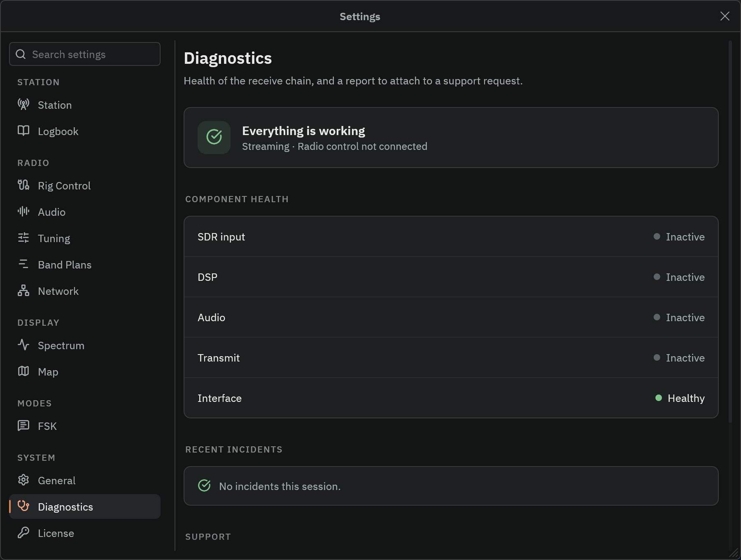Click the Rig Control icon
The height and width of the screenshot is (560, 741).
pyautogui.click(x=23, y=185)
